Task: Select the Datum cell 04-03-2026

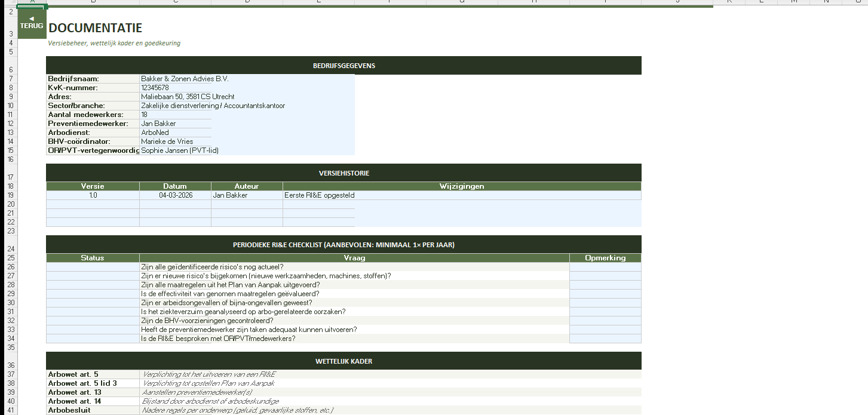Action: (x=175, y=195)
